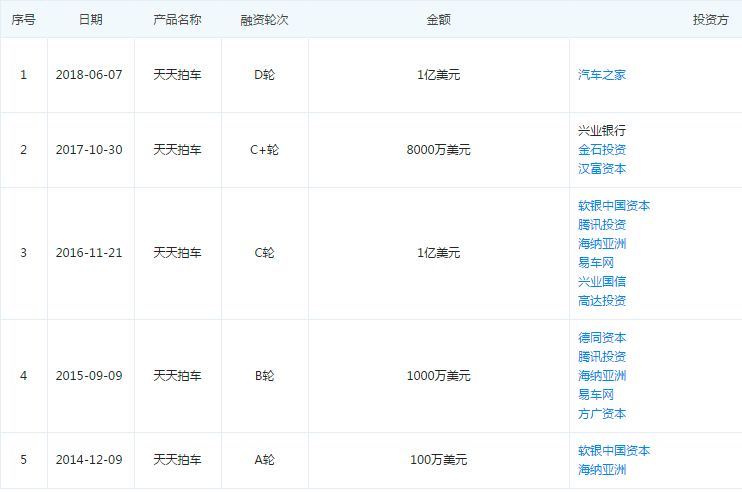The image size is (742, 492).
Task: Open 软银中国资本 link in the A轮 row
Action: [614, 450]
